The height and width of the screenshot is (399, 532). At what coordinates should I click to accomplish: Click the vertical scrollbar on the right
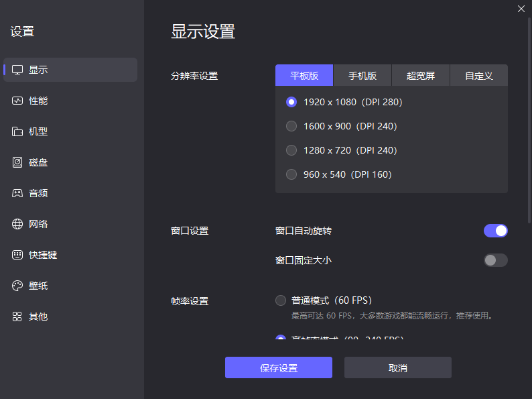[529, 121]
